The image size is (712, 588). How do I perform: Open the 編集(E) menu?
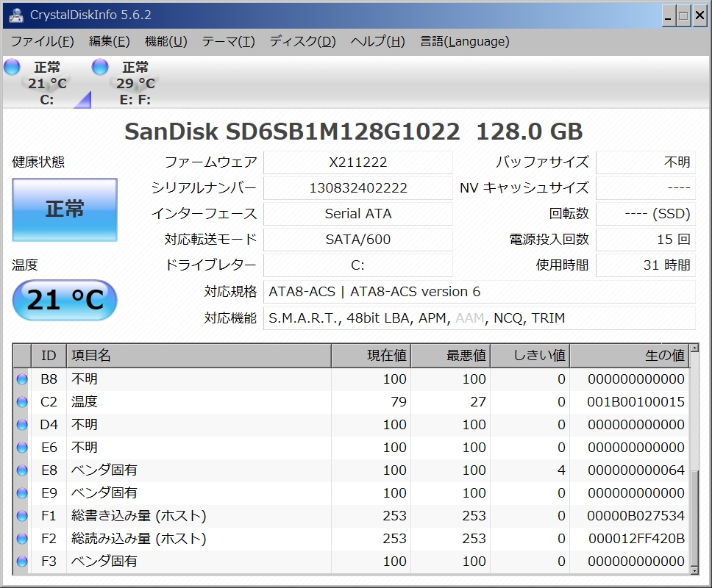pyautogui.click(x=110, y=41)
